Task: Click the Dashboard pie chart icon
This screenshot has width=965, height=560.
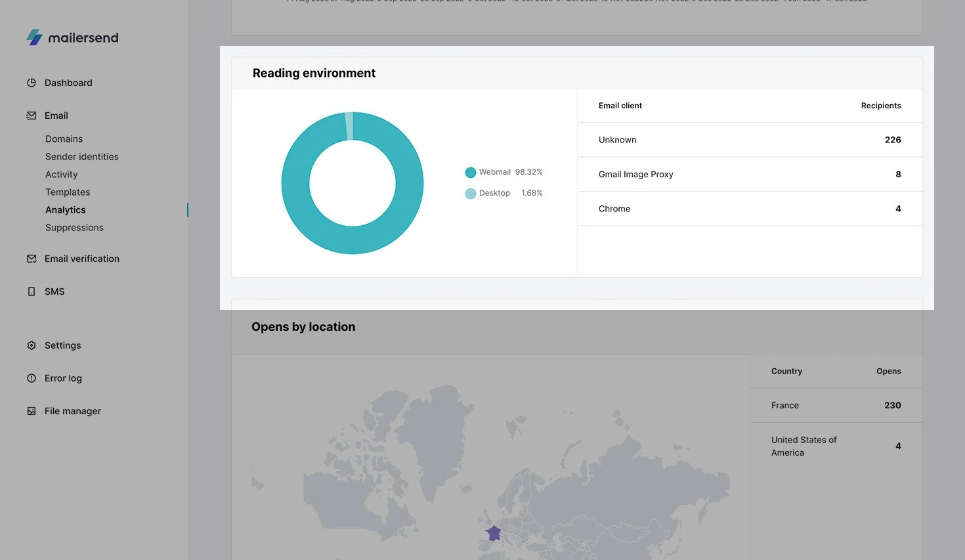Action: [x=32, y=83]
